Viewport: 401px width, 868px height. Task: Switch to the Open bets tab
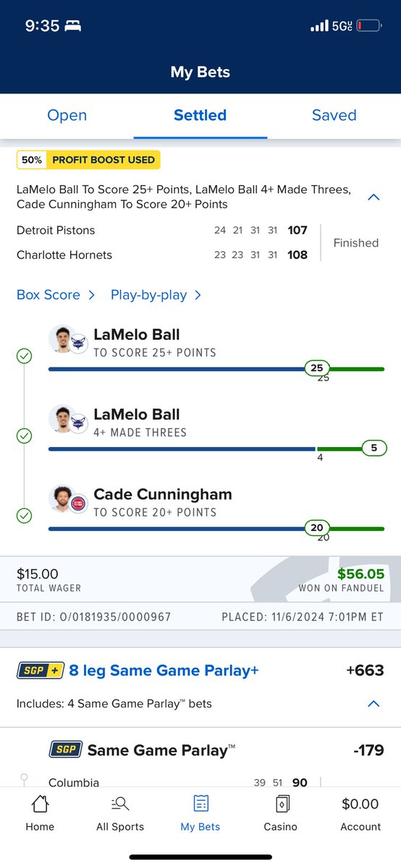[67, 115]
